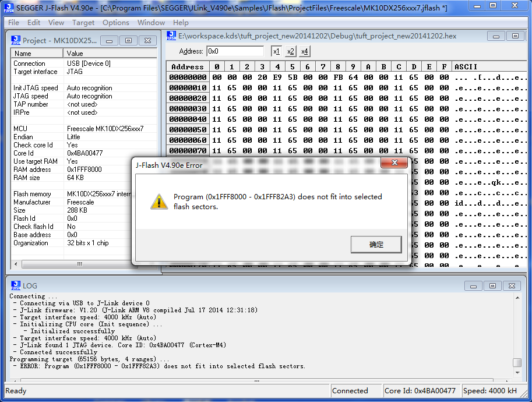Viewport: 532px width, 402px height.
Task: Select the MCU 'Freescale MK10DX256xxx7' value
Action: (105, 129)
